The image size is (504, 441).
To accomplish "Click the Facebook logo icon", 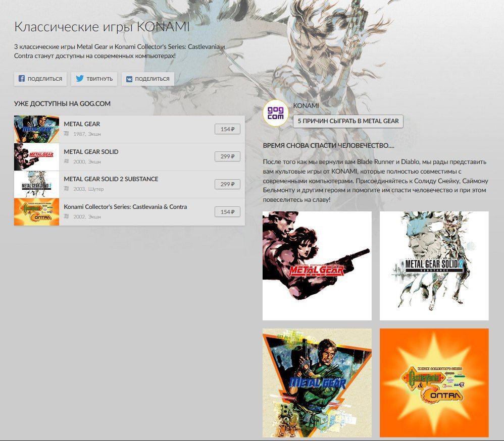I will tap(22, 79).
